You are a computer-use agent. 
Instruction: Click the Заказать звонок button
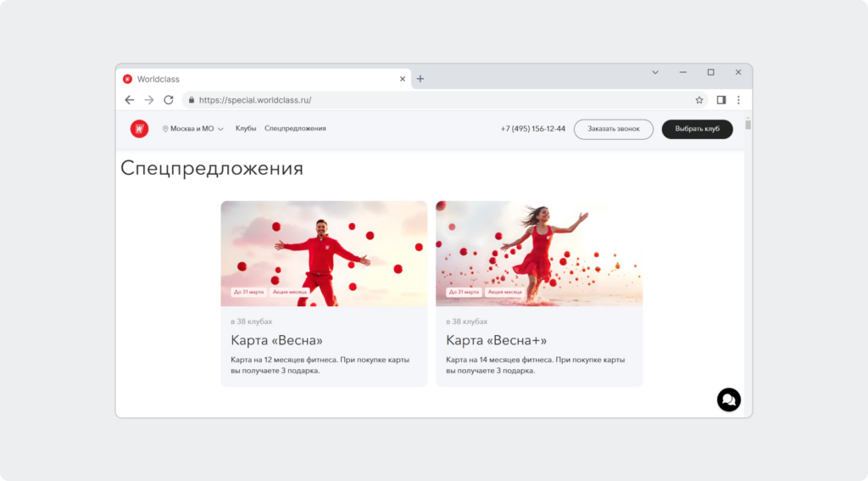(614, 129)
